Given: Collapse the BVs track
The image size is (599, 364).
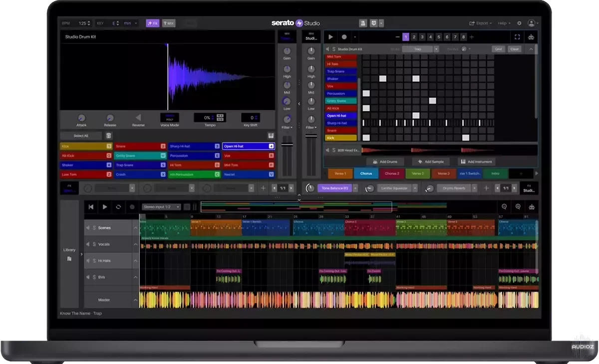Looking at the screenshot, I should coord(135,277).
